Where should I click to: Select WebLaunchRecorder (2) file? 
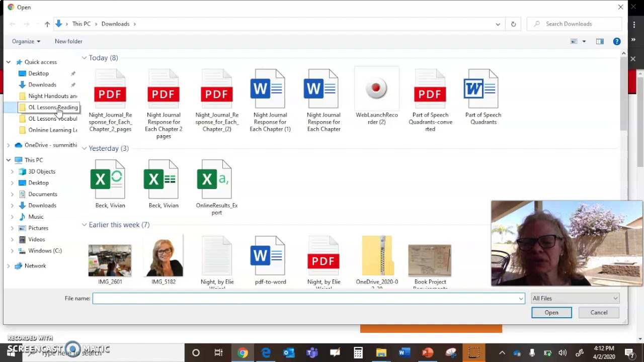pos(377,97)
